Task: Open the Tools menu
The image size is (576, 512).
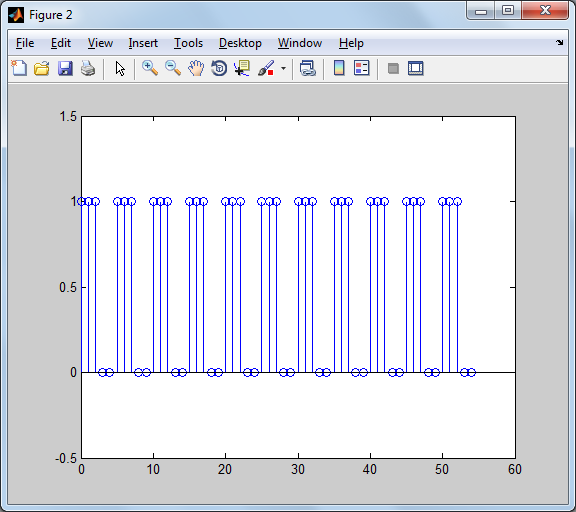Action: (x=188, y=43)
